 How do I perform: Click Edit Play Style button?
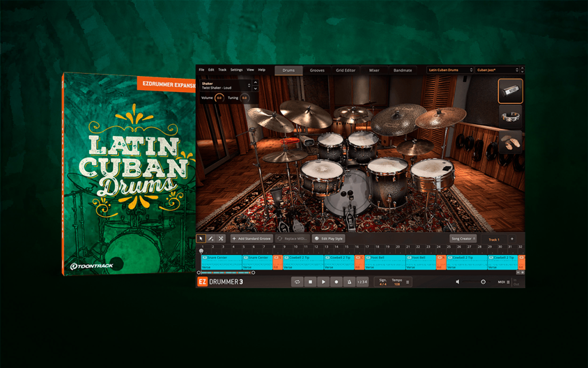[328, 239]
